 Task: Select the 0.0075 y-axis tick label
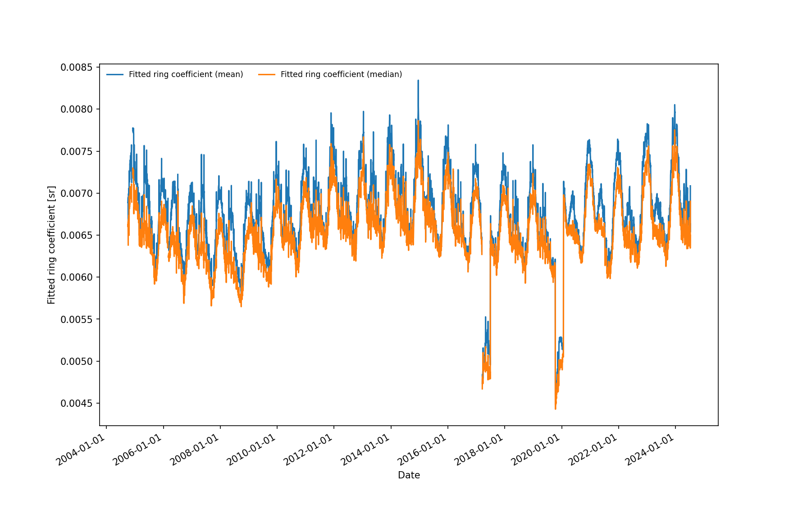click(x=77, y=151)
